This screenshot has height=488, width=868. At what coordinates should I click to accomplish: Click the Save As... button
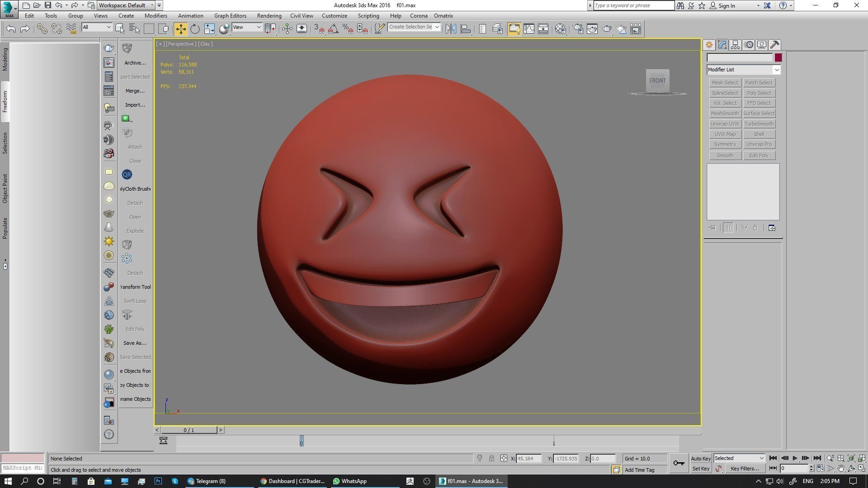[x=135, y=343]
